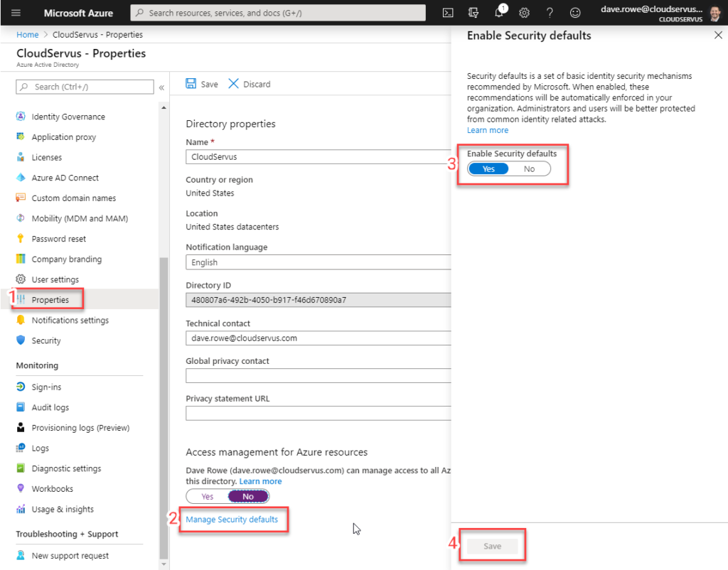Viewport: 728px width, 570px height.
Task: Select the Monitoring section heading
Action: pos(37,365)
